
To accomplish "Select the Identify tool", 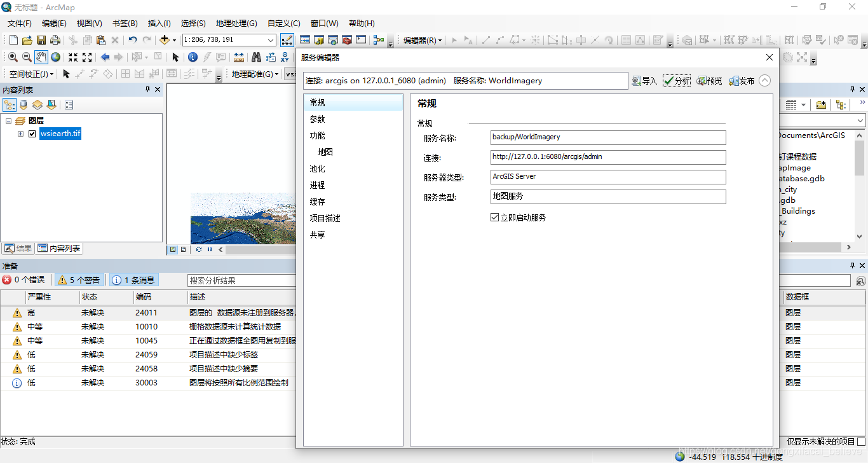I will pos(193,57).
